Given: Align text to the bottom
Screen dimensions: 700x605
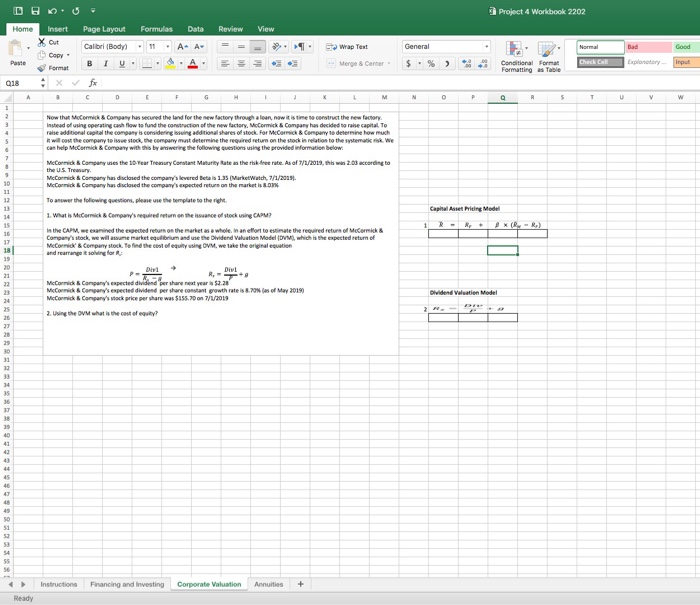Looking at the screenshot, I should click(257, 46).
